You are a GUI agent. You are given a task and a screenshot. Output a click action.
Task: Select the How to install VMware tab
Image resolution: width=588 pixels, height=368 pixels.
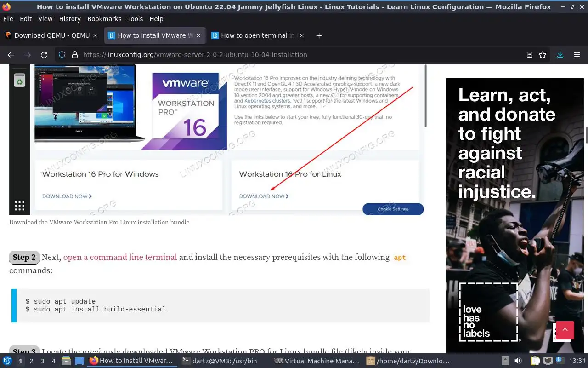(x=155, y=35)
